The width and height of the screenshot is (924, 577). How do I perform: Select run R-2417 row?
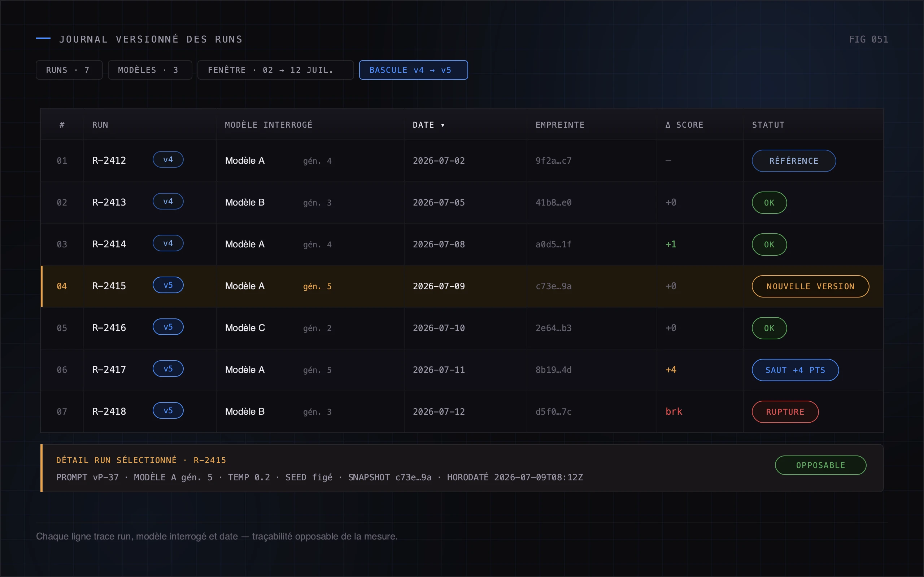coord(462,370)
